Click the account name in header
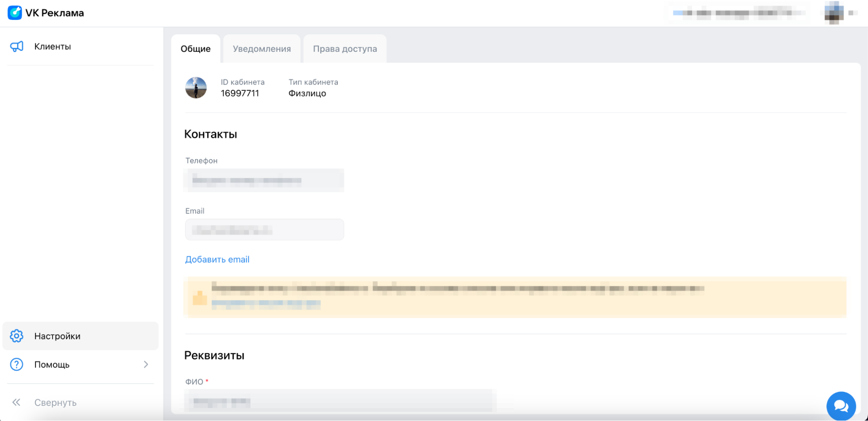Image resolution: width=868 pixels, height=421 pixels. [738, 13]
